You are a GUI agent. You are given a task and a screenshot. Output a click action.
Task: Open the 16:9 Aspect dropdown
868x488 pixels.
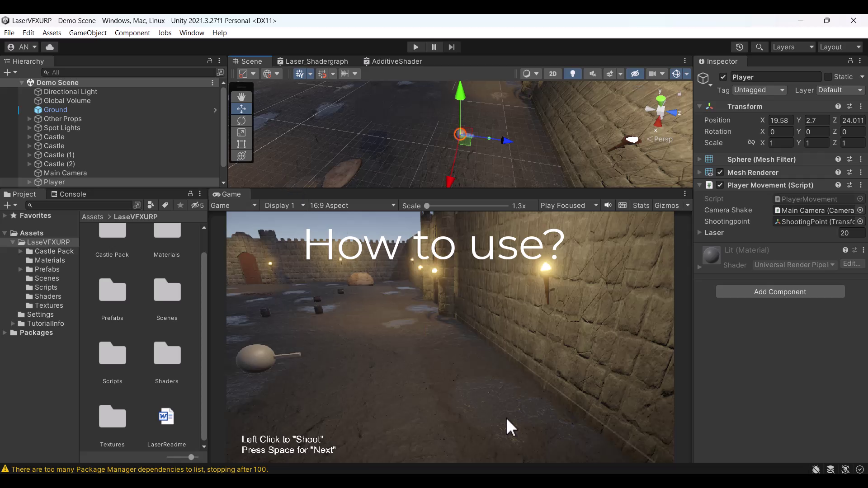(x=353, y=205)
